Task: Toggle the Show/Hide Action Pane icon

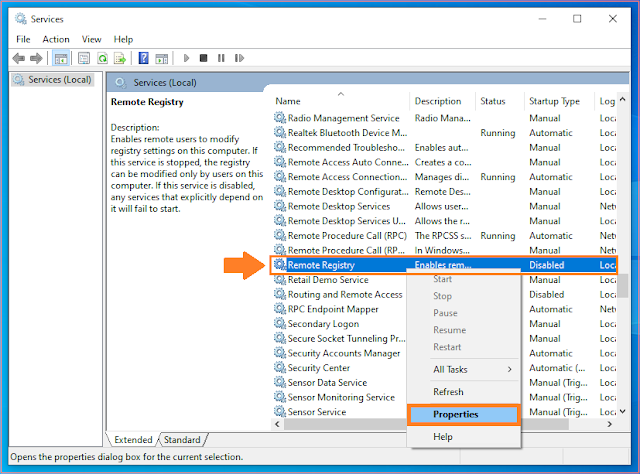Action: click(x=162, y=58)
